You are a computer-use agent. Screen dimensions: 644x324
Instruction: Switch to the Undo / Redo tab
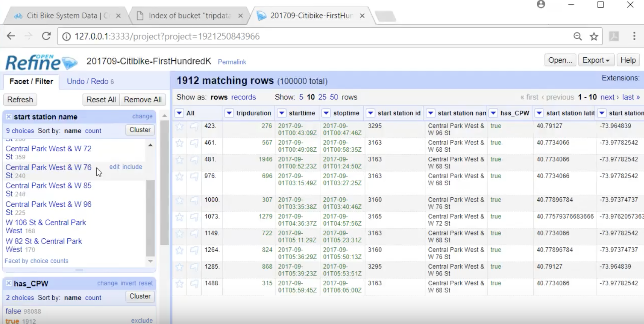[x=90, y=82]
